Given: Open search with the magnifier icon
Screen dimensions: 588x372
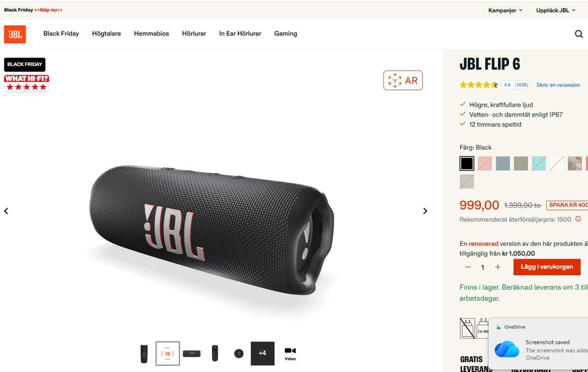Looking at the screenshot, I should 579,34.
